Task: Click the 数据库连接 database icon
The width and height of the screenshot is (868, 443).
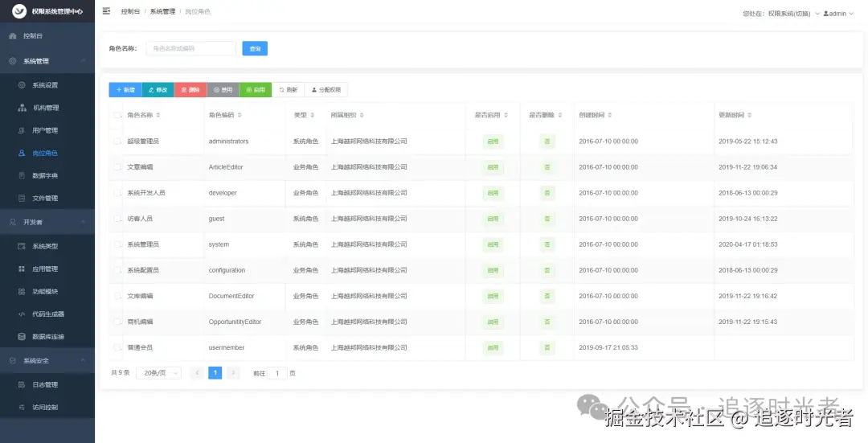Action: click(22, 337)
